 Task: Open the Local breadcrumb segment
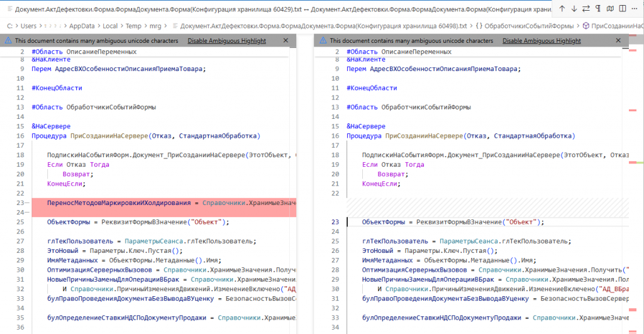[x=110, y=26]
